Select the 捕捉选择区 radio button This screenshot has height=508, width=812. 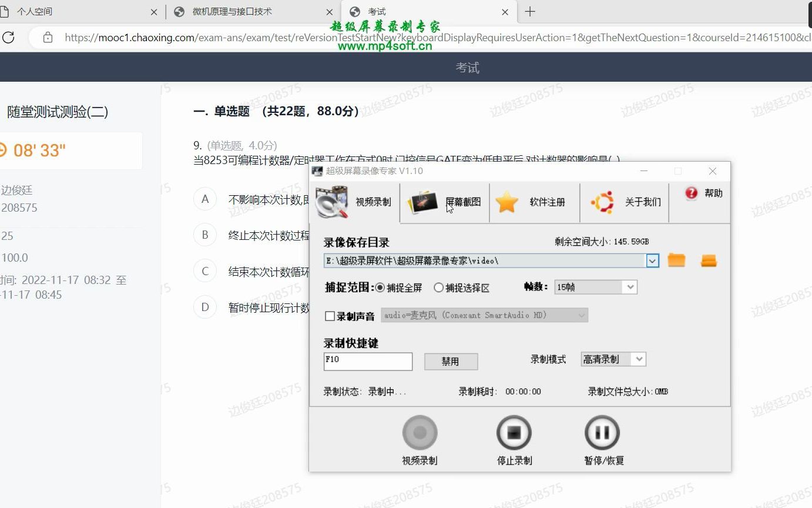point(438,288)
